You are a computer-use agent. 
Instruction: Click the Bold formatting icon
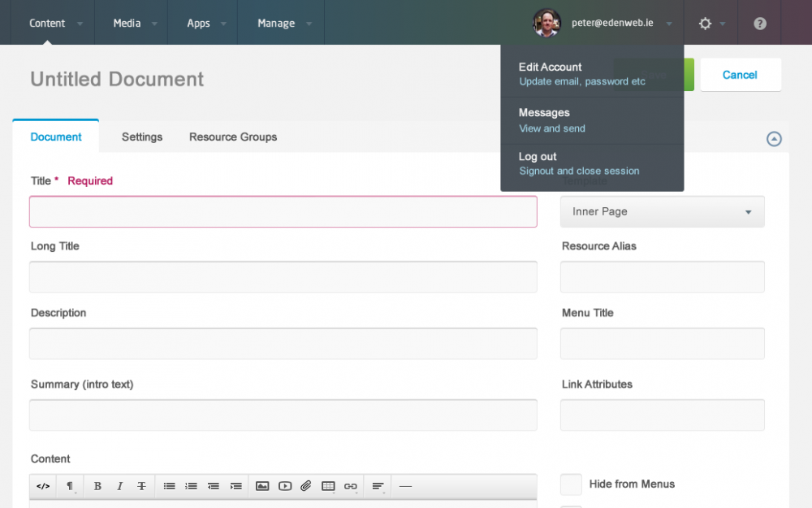pyautogui.click(x=97, y=486)
